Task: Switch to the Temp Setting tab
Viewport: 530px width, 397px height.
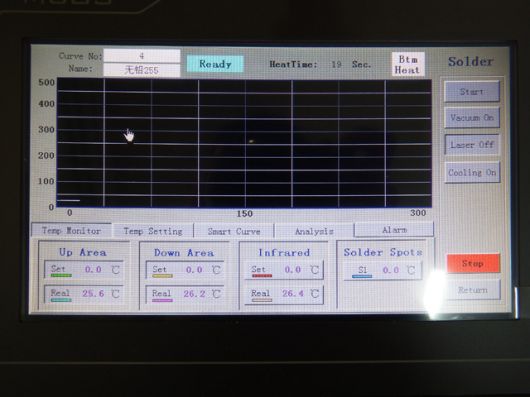Action: click(153, 231)
